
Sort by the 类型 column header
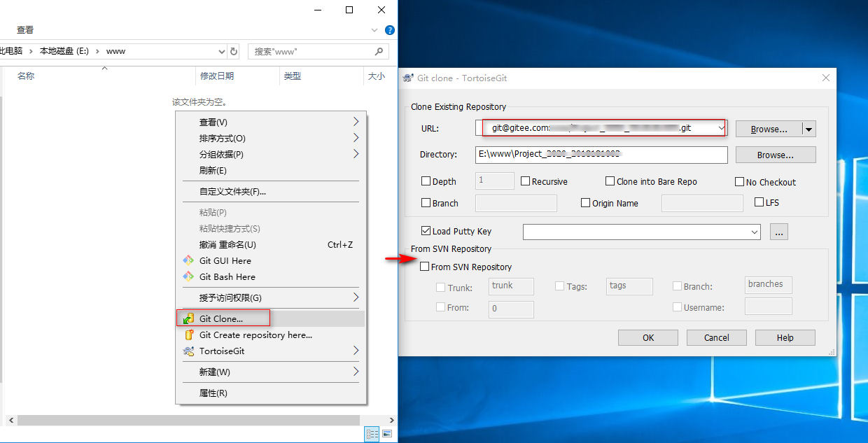coord(293,76)
